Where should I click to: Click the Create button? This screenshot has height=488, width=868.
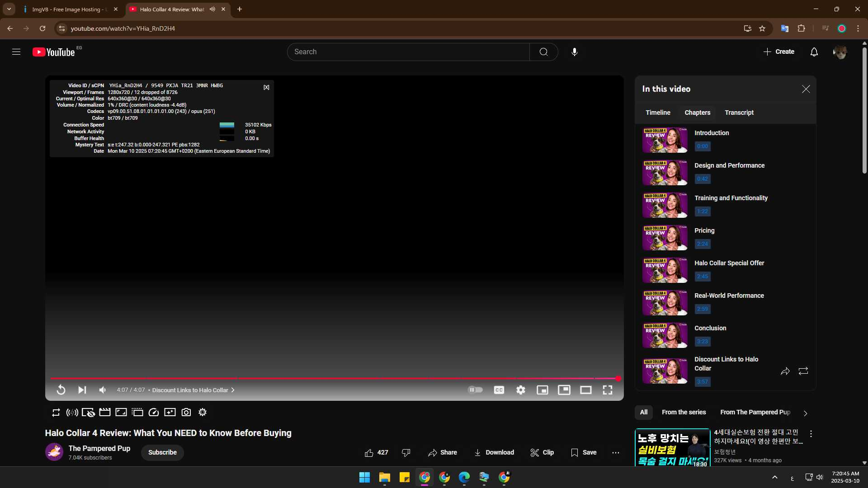point(778,52)
